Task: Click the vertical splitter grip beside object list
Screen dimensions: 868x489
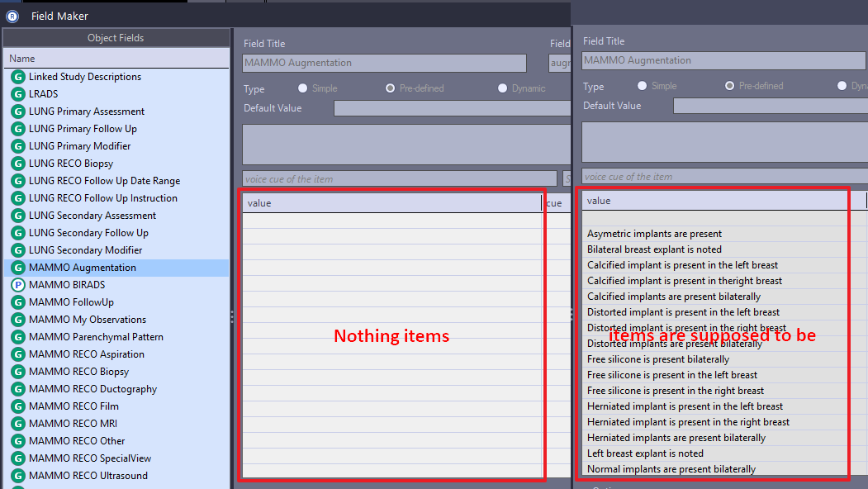Action: click(x=232, y=316)
